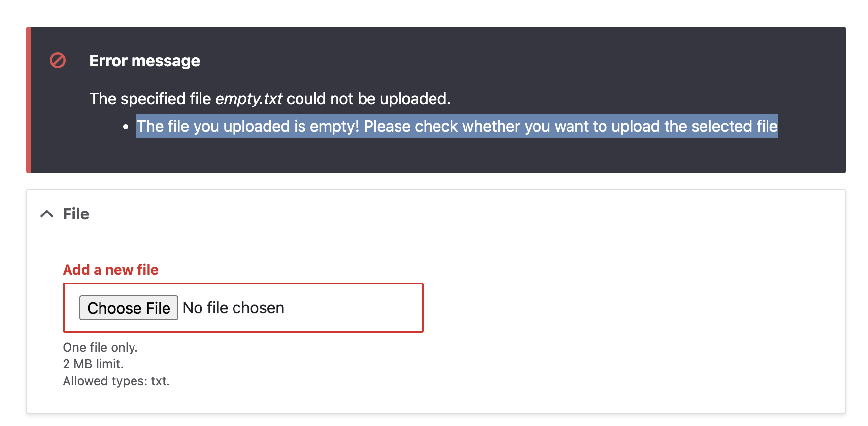The image size is (868, 426).
Task: Click the red error prohibition icon
Action: tap(58, 60)
